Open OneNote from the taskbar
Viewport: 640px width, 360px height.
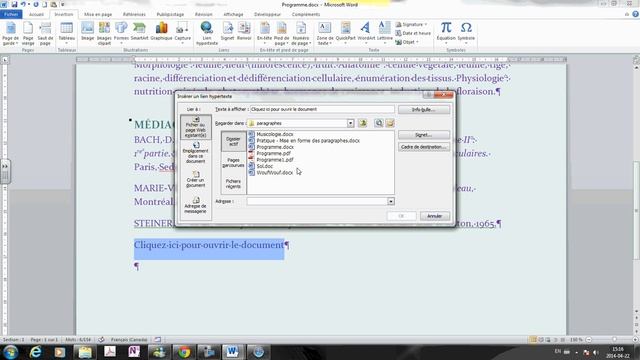(134, 352)
